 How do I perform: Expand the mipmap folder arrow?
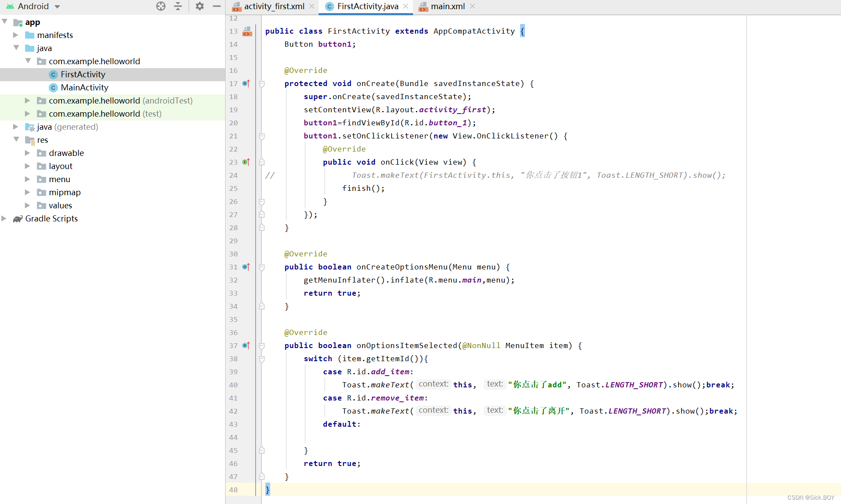(28, 192)
